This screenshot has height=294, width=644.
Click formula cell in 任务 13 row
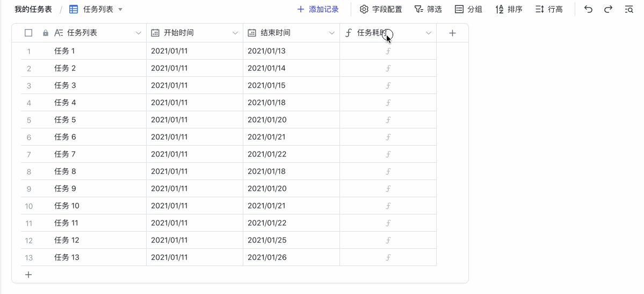[388, 257]
